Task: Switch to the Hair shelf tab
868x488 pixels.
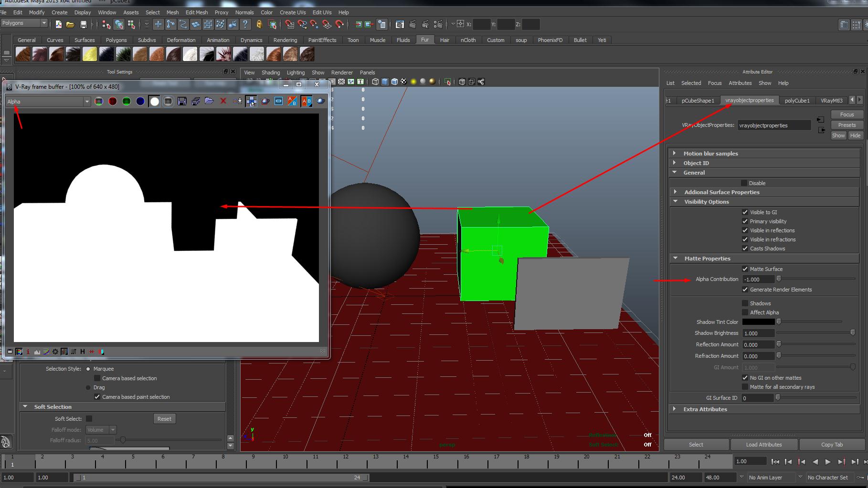Action: (x=445, y=40)
